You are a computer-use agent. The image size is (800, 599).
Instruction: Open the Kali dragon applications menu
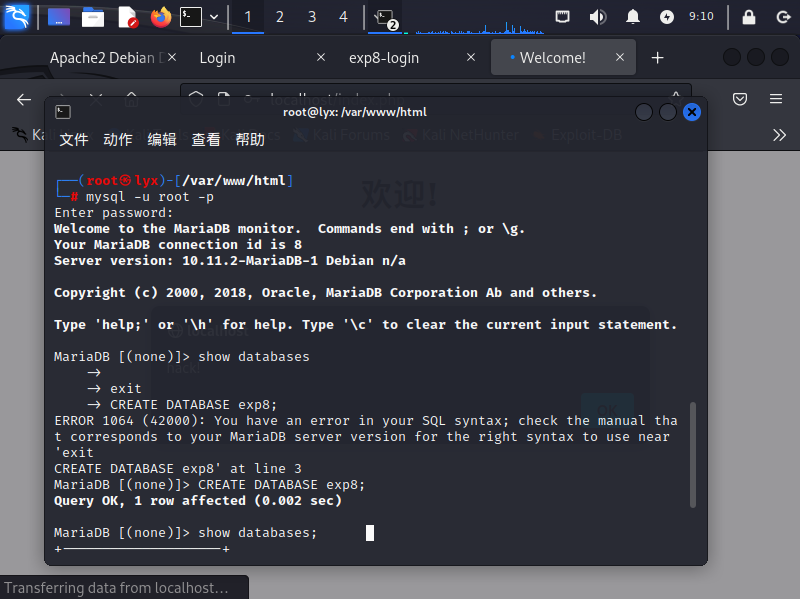(x=17, y=17)
